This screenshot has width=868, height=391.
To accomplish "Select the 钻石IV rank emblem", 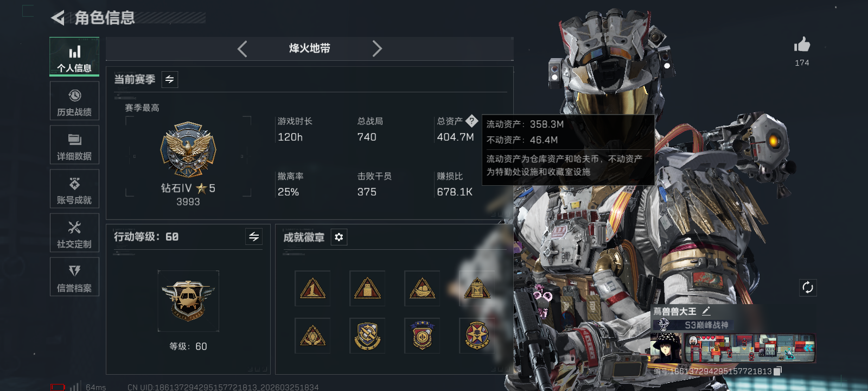I will coord(188,149).
